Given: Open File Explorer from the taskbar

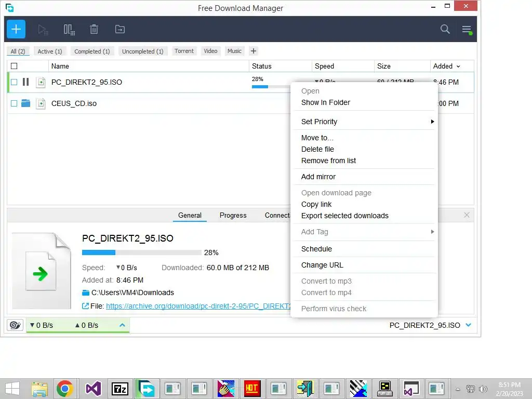Looking at the screenshot, I should click(x=39, y=389).
